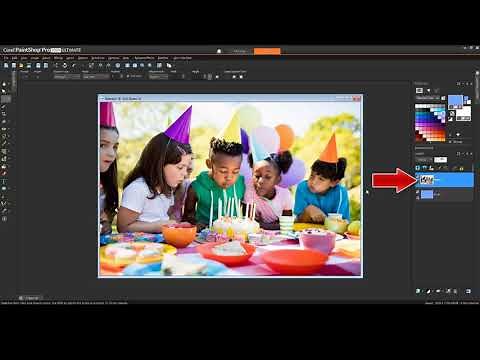The width and height of the screenshot is (480, 360).
Task: Select the Dropper tool
Action: 4,107
